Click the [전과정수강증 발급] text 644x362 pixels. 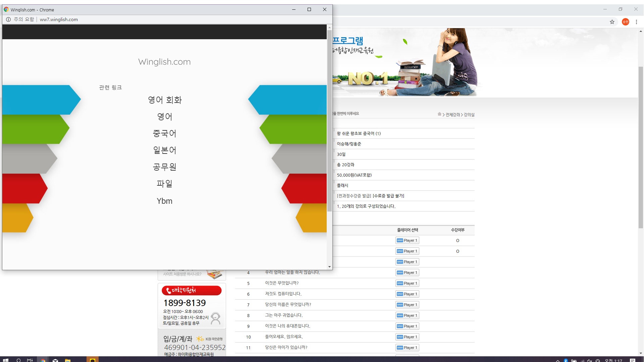[354, 196]
